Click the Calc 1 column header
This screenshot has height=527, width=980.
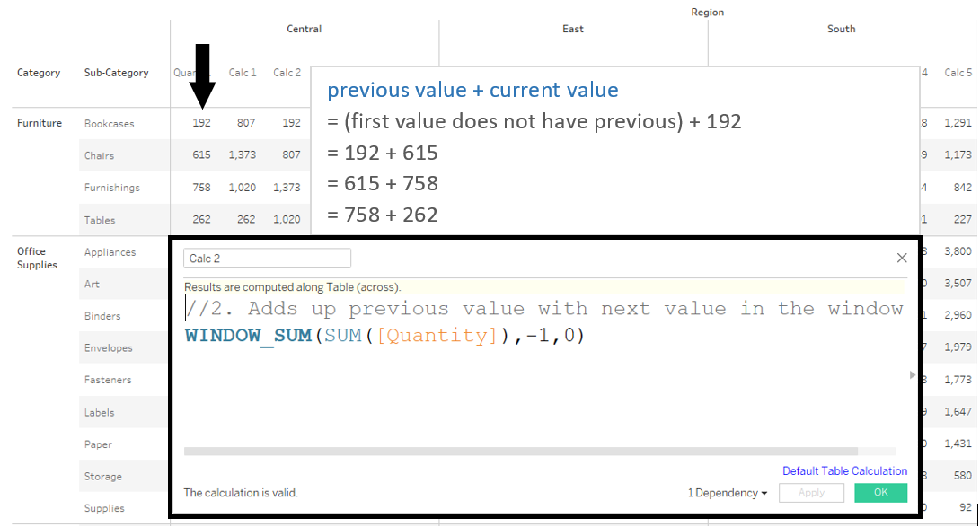pyautogui.click(x=242, y=73)
